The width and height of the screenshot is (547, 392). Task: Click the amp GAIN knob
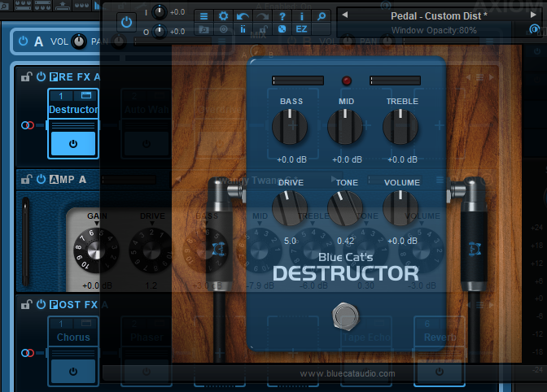[95, 250]
